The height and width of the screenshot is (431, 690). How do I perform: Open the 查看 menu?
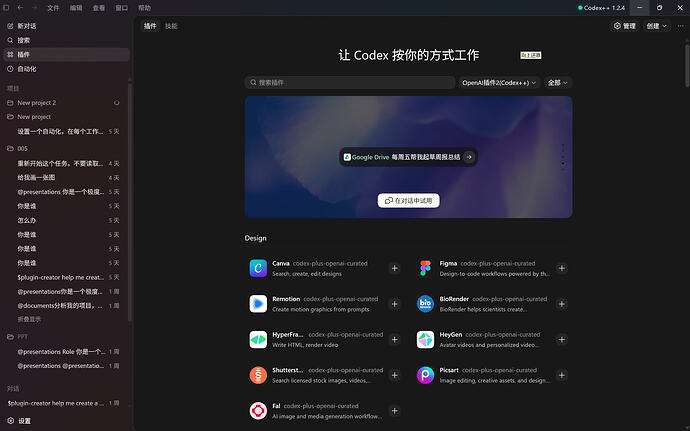click(x=99, y=7)
